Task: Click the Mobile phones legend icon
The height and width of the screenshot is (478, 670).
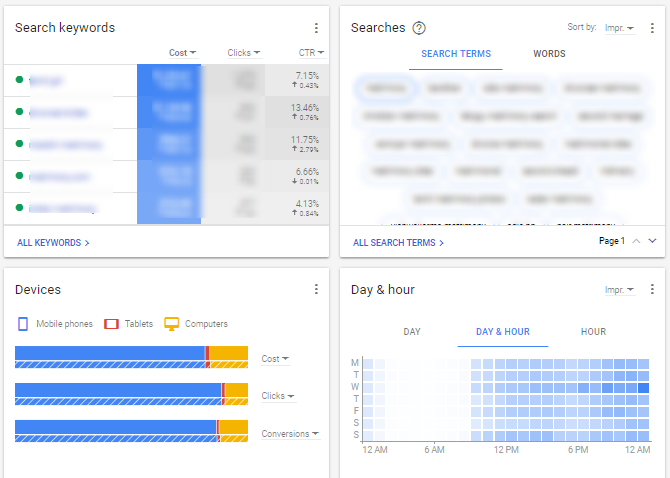Action: pos(23,324)
